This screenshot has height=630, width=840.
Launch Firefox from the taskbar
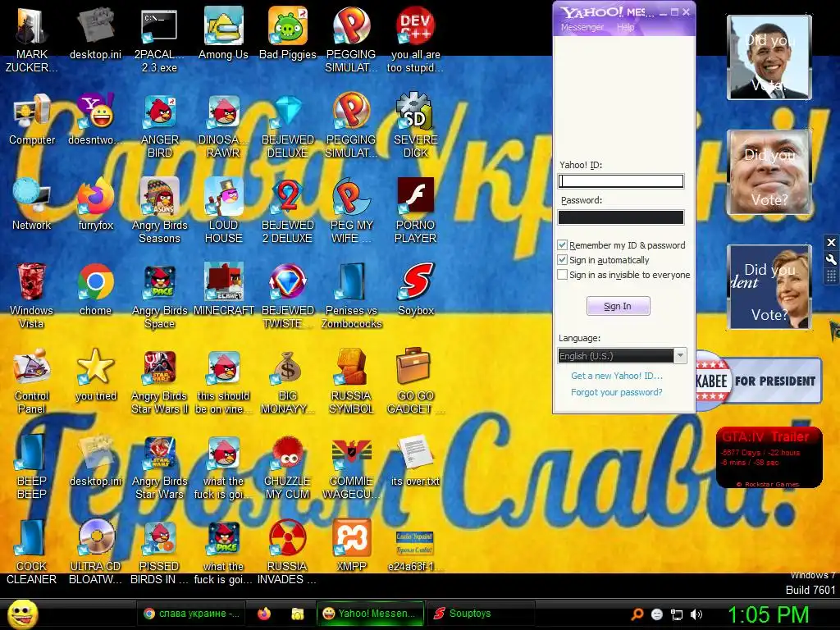(264, 614)
